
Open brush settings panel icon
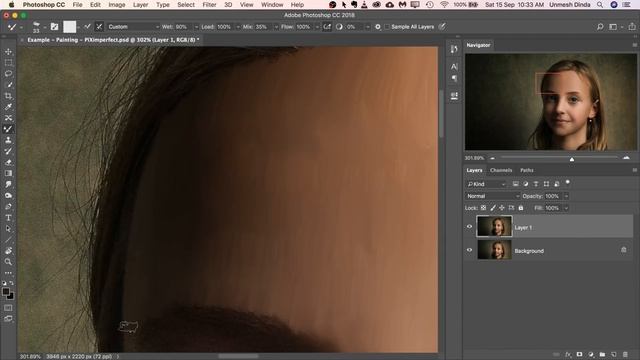(54, 27)
